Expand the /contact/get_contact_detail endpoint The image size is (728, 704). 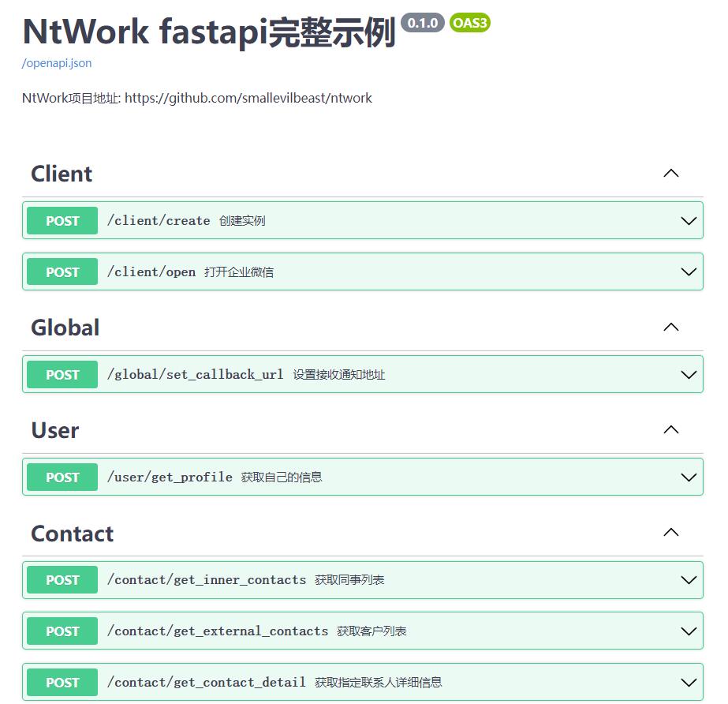[x=687, y=682]
